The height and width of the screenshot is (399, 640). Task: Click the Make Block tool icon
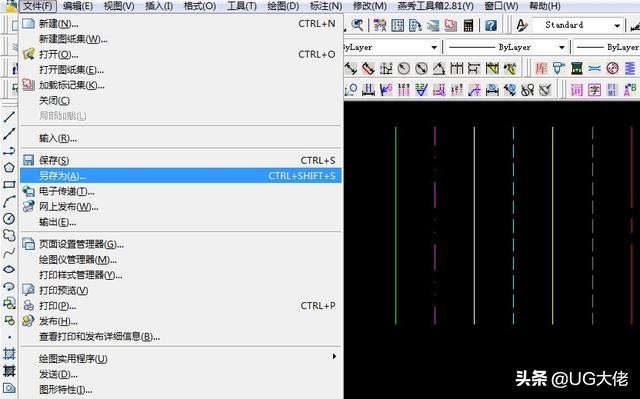(9, 320)
